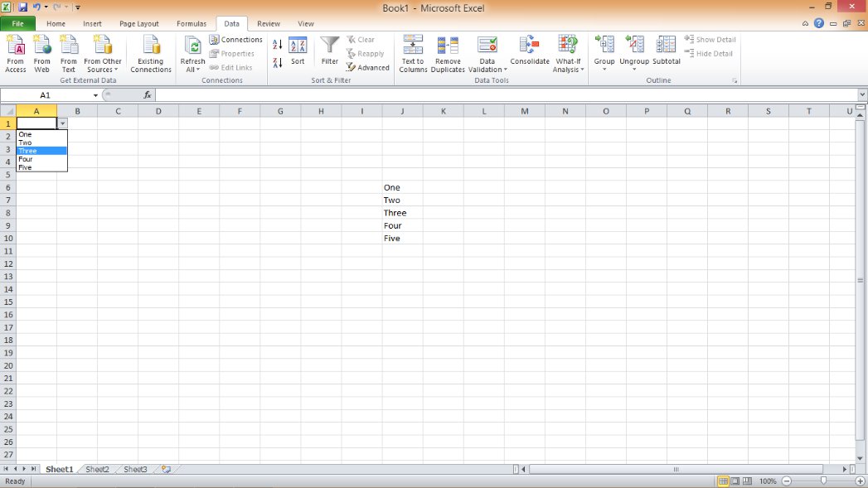Click the Connections button
This screenshot has width=868, height=488.
click(x=236, y=40)
